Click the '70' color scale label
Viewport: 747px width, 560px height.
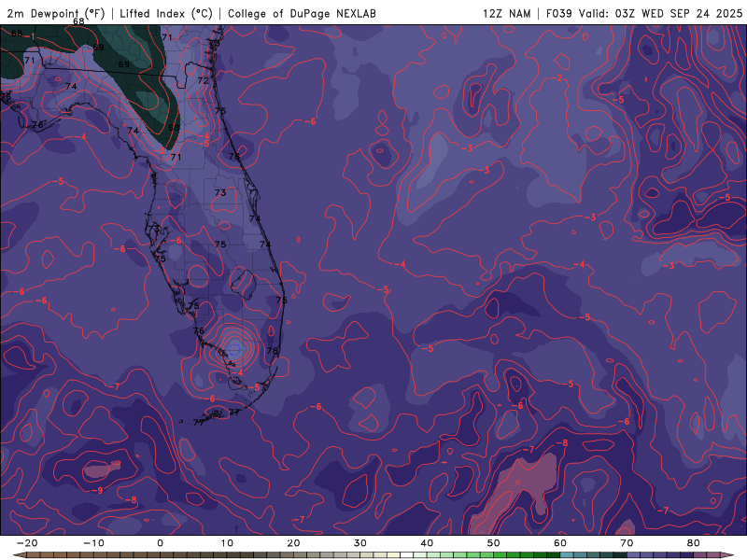[x=627, y=543]
